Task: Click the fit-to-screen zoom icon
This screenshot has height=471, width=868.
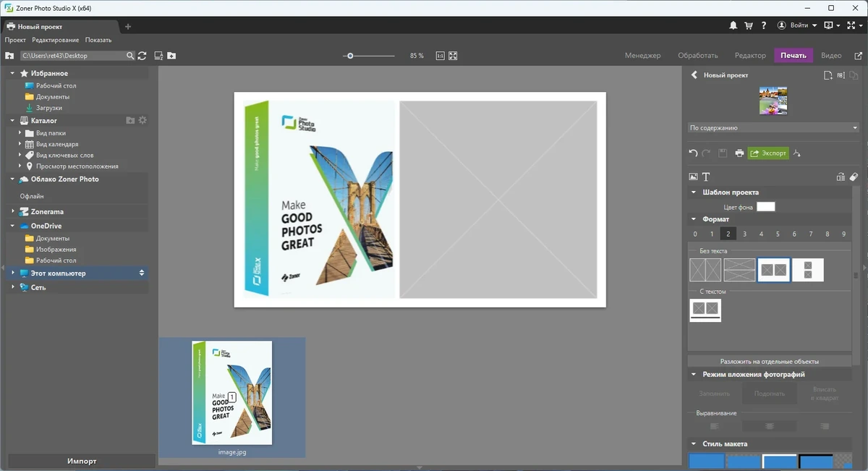Action: click(453, 56)
